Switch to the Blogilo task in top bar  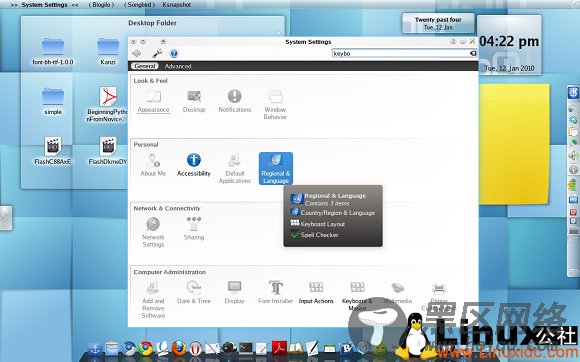pyautogui.click(x=101, y=5)
